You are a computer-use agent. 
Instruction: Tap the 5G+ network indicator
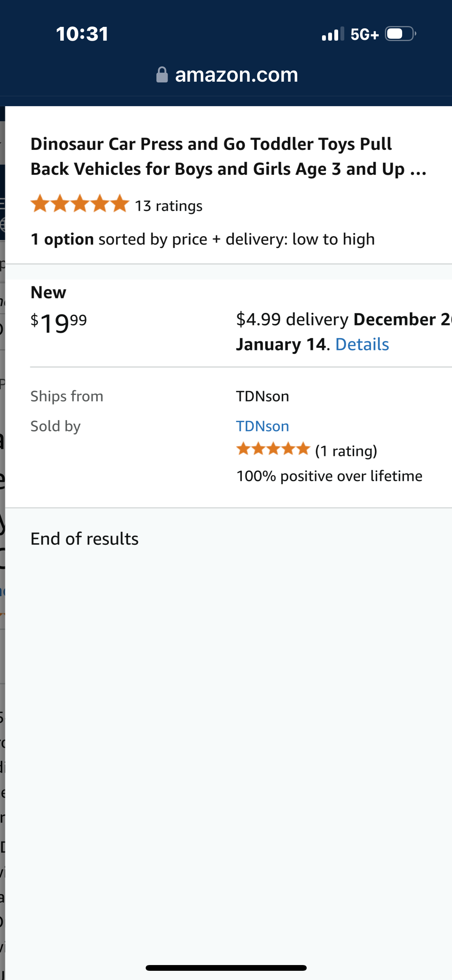(x=364, y=35)
